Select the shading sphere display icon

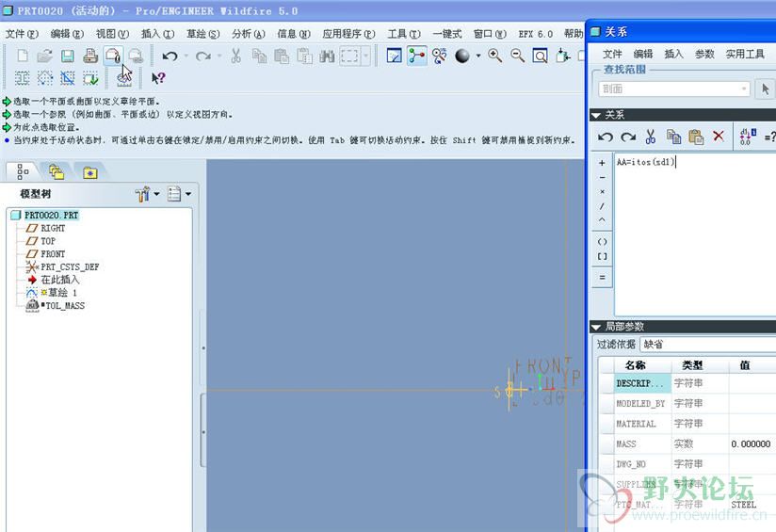(x=462, y=56)
